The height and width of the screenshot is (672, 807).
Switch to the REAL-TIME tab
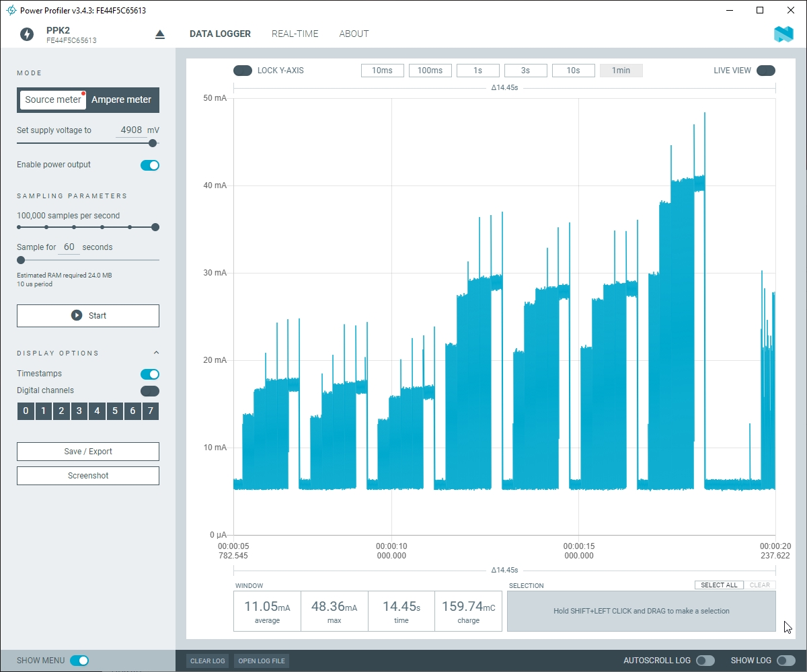[295, 34]
